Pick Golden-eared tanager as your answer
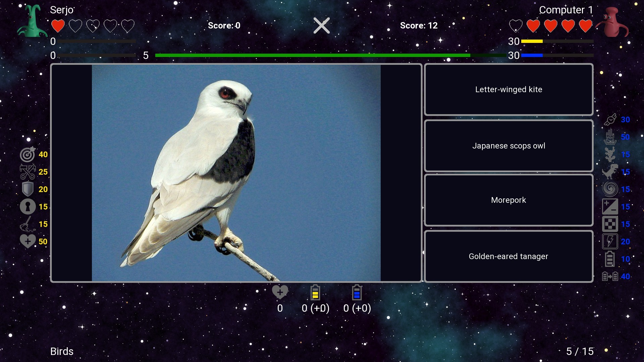The width and height of the screenshot is (644, 362). pos(508,256)
